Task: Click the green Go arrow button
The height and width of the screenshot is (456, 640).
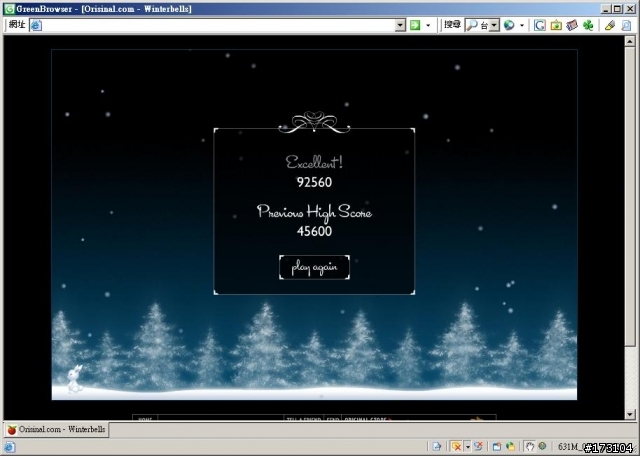Action: click(x=415, y=25)
